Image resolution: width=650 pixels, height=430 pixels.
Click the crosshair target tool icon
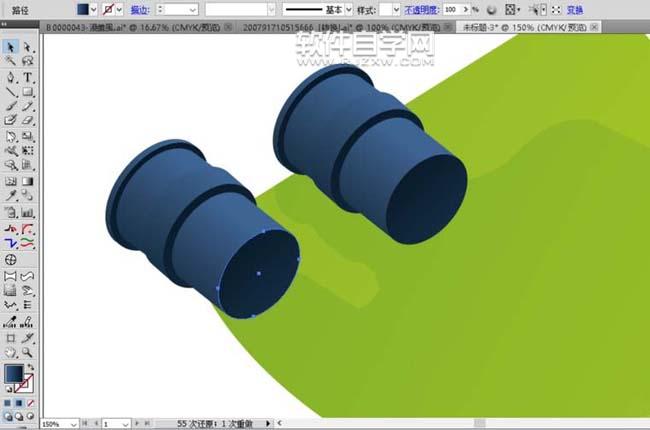coord(11,260)
